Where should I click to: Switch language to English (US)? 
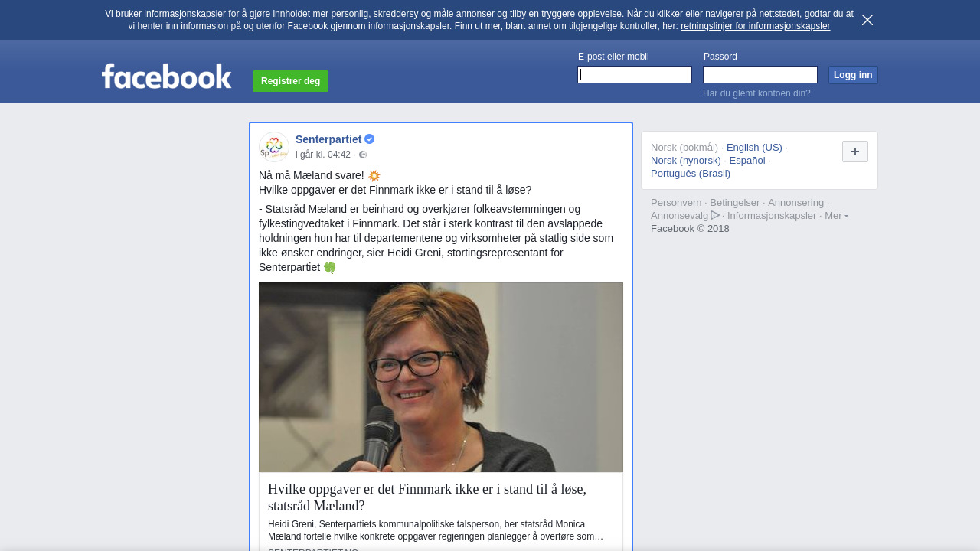point(754,148)
